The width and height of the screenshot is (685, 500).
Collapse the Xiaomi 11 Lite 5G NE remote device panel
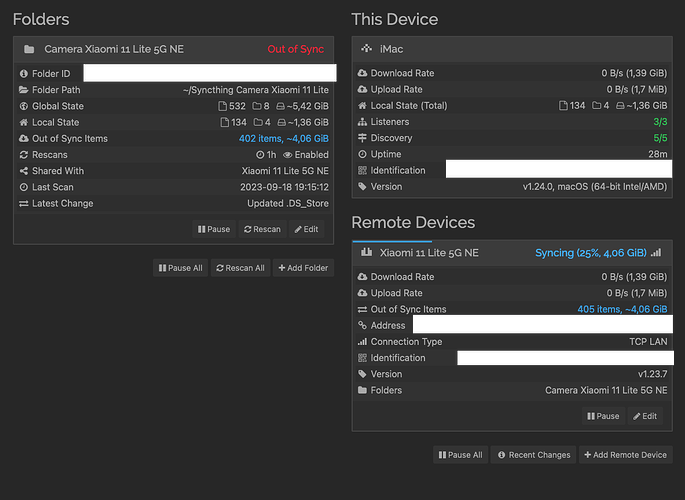tap(512, 253)
